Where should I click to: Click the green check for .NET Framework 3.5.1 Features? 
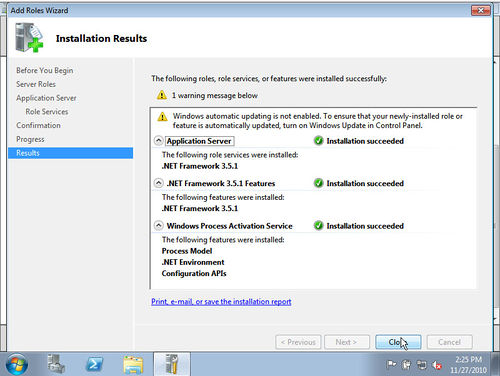[319, 183]
